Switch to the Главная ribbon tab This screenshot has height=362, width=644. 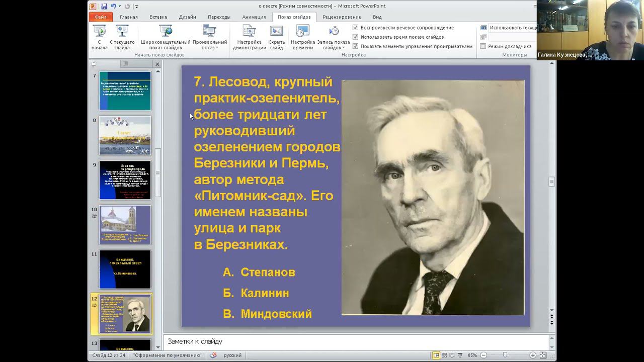[x=129, y=17]
